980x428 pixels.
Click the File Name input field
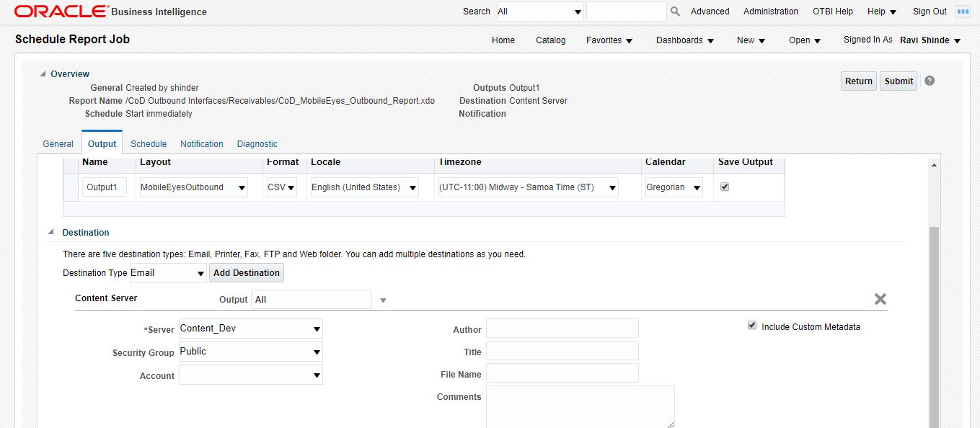[562, 373]
